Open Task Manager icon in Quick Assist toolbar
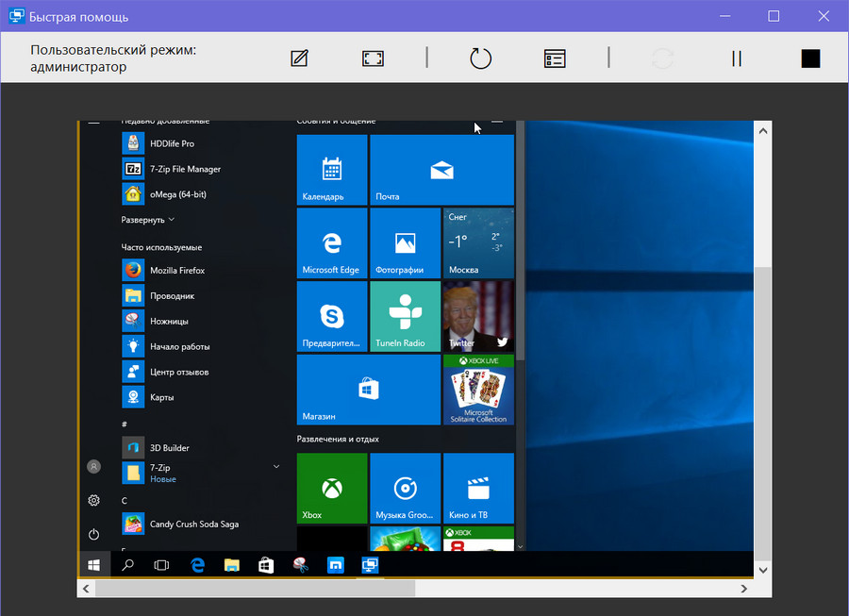The height and width of the screenshot is (616, 849). (x=555, y=58)
